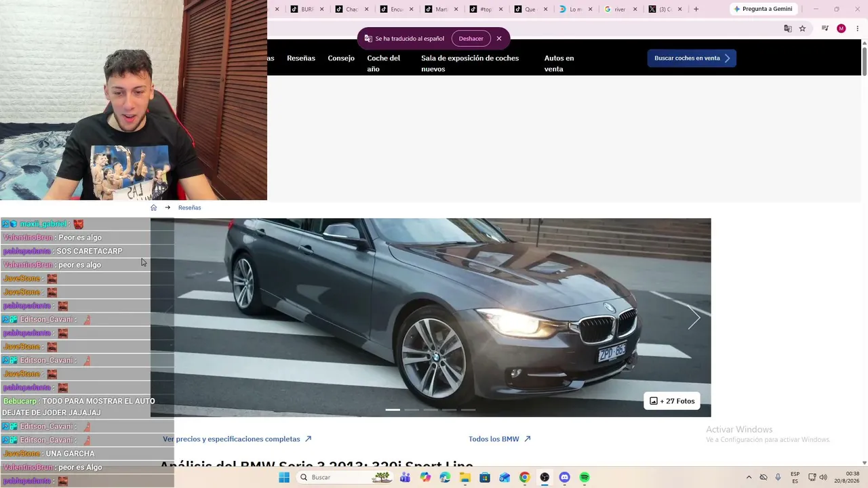Open the Chrome profile avatar M
Screen dimensions: 868x488
pyautogui.click(x=842, y=28)
